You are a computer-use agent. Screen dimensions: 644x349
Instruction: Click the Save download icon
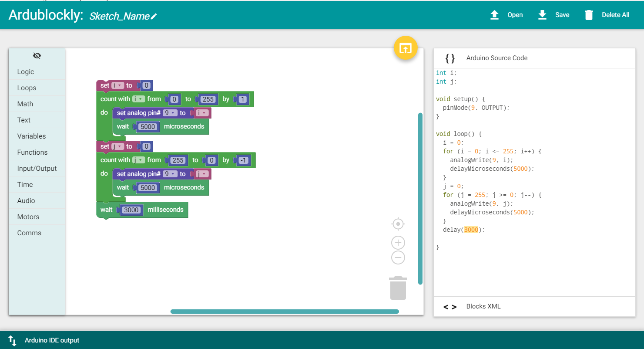[542, 15]
